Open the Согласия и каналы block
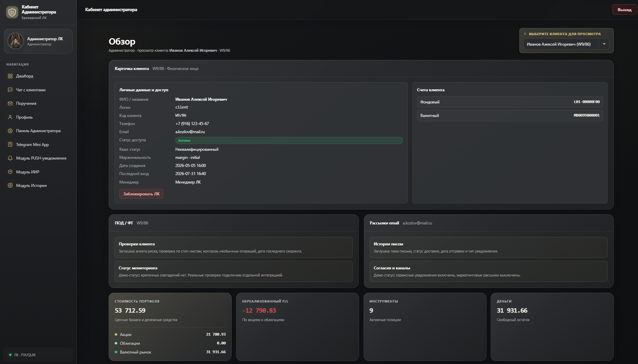The height and width of the screenshot is (364, 638). (x=488, y=271)
